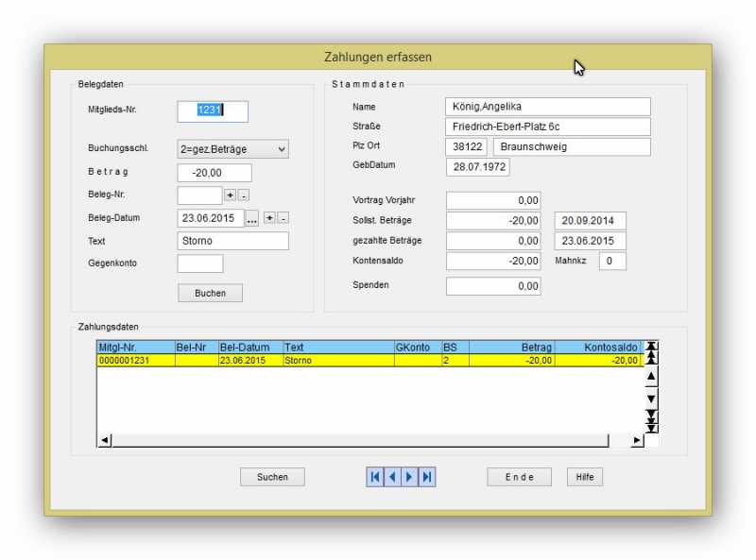Image resolution: width=756 pixels, height=560 pixels.
Task: Click the Buchen button
Action: 210,293
